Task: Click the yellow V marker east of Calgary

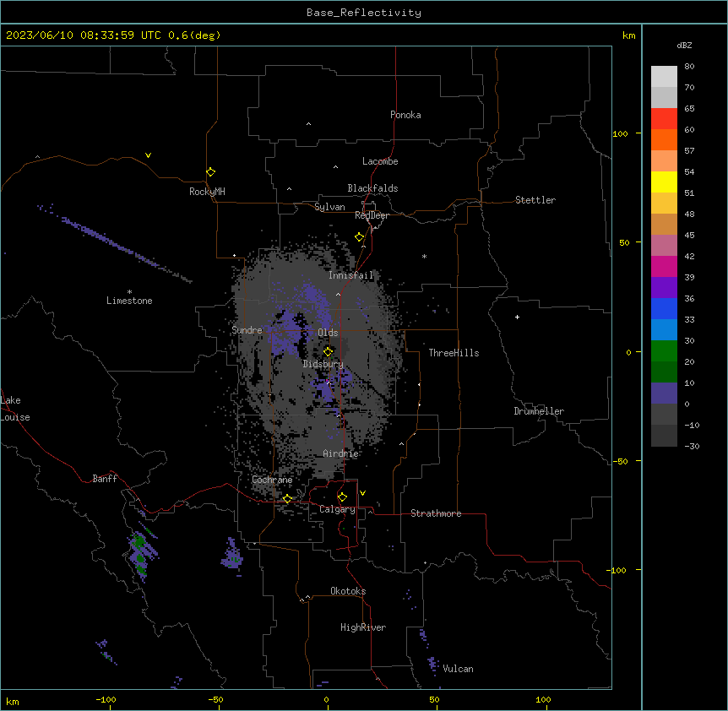Action: pos(362,493)
